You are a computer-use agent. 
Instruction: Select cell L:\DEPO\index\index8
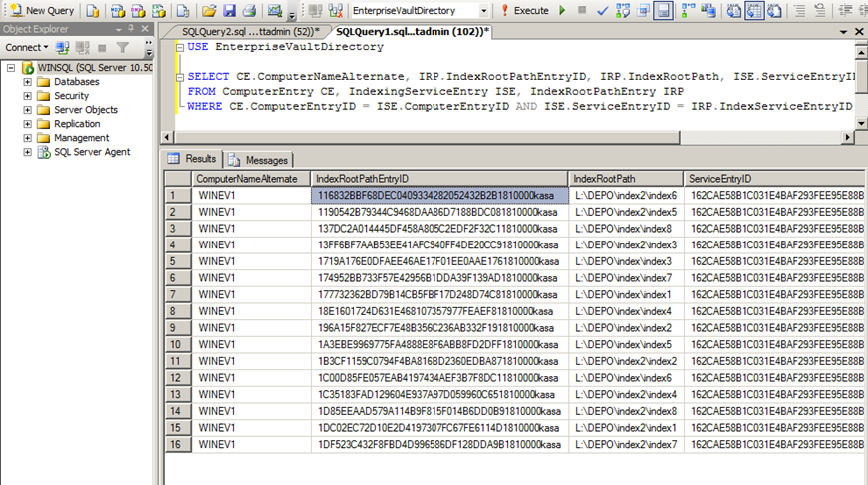tap(626, 229)
